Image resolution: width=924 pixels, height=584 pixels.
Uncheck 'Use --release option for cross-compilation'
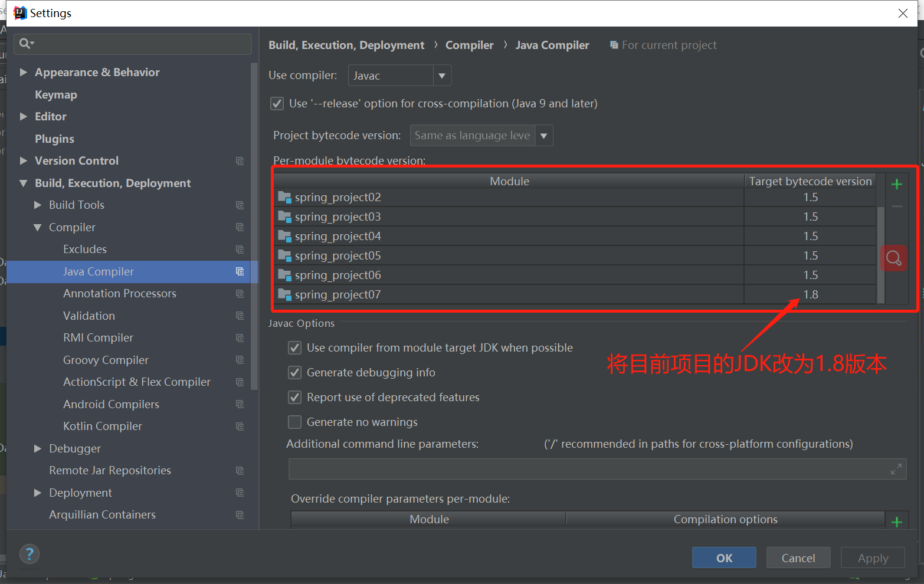click(277, 103)
